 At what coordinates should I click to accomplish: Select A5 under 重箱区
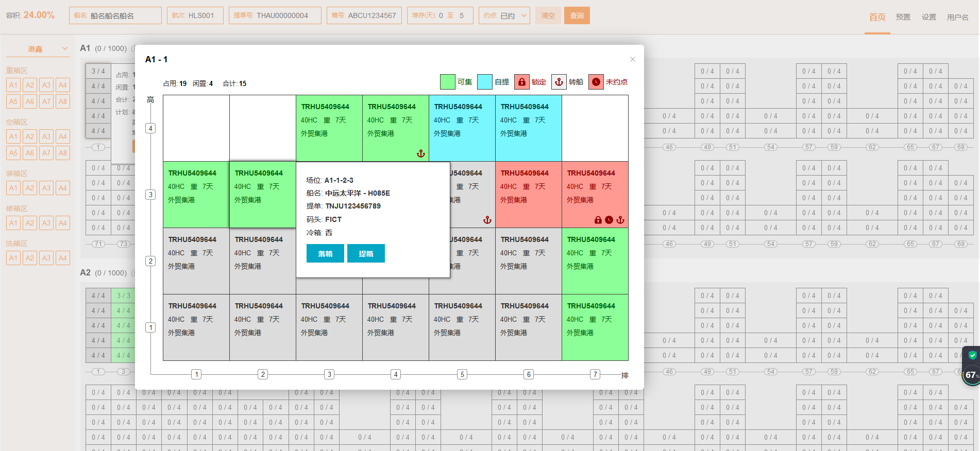13,101
